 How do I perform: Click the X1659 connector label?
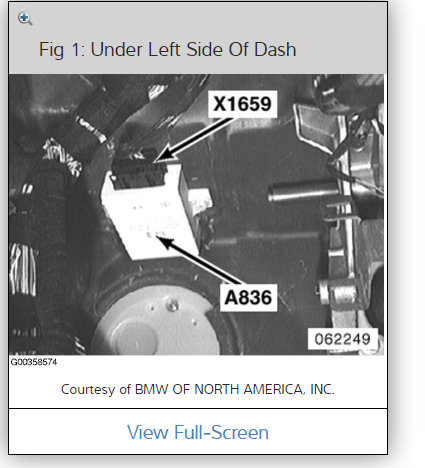[x=242, y=104]
